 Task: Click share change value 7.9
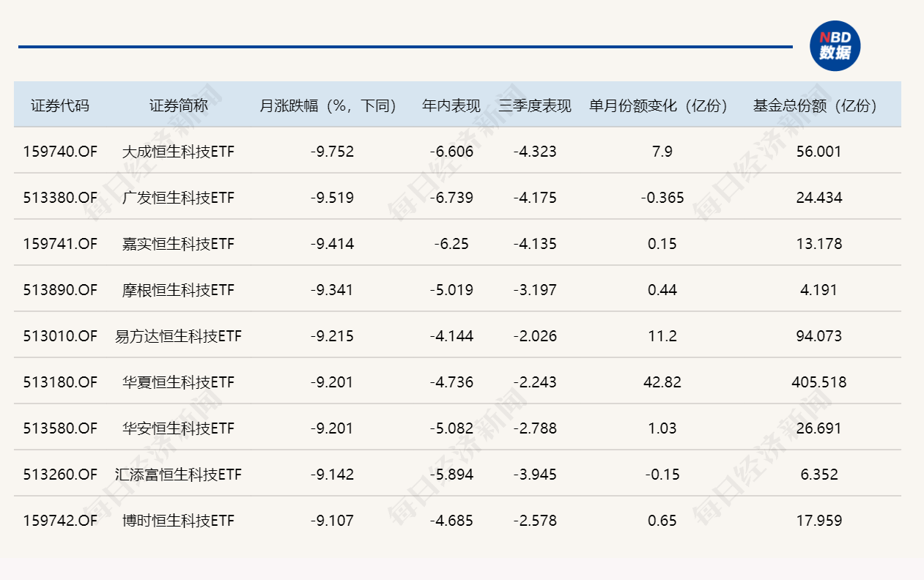tap(662, 152)
